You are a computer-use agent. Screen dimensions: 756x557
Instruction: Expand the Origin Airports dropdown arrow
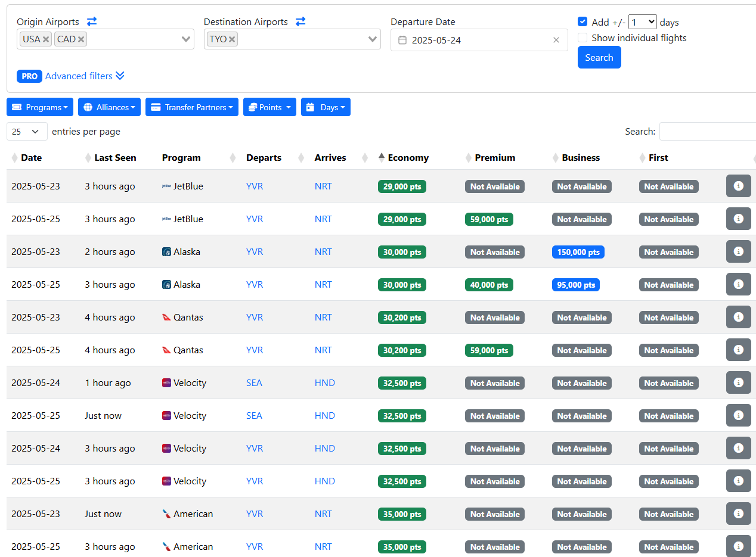coord(186,39)
